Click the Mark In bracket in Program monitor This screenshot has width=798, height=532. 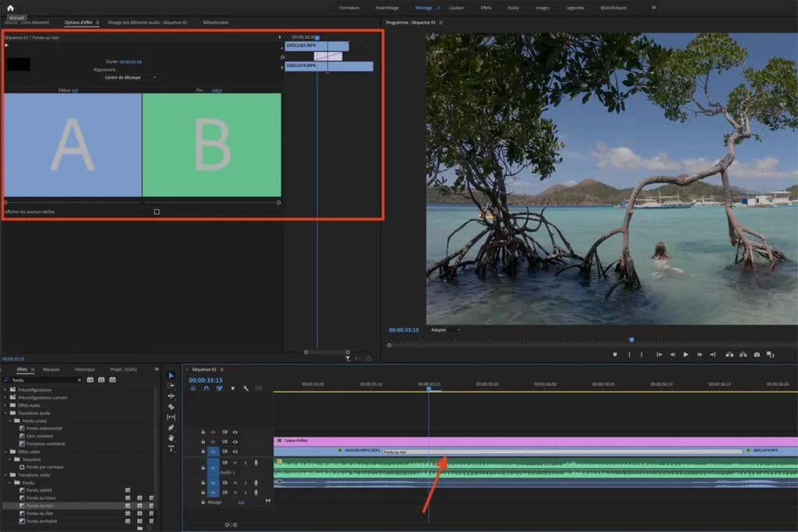pos(630,354)
